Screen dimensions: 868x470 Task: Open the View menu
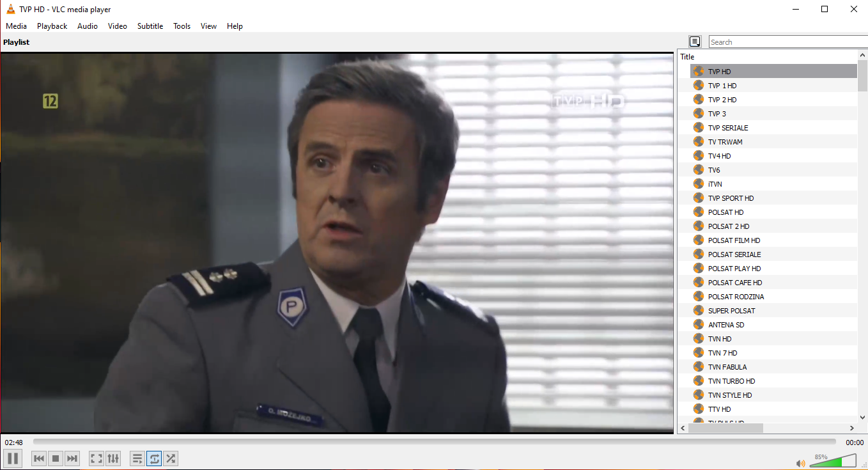point(208,26)
